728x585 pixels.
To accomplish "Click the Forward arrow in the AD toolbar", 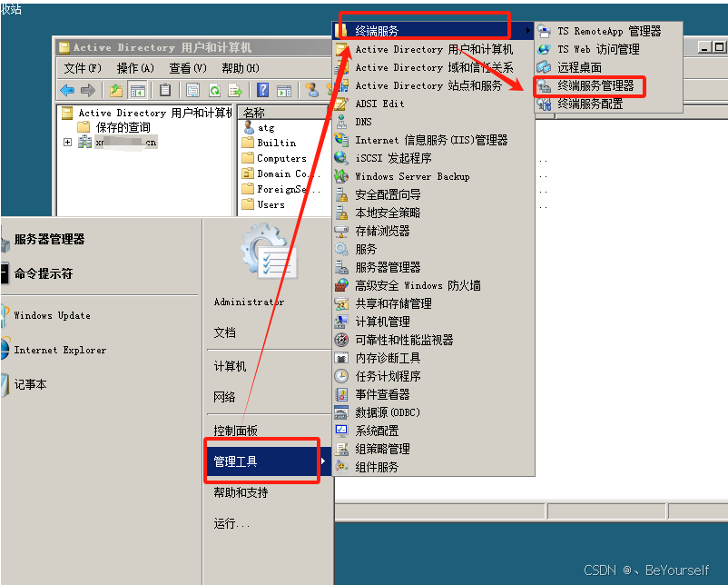I will click(x=88, y=90).
